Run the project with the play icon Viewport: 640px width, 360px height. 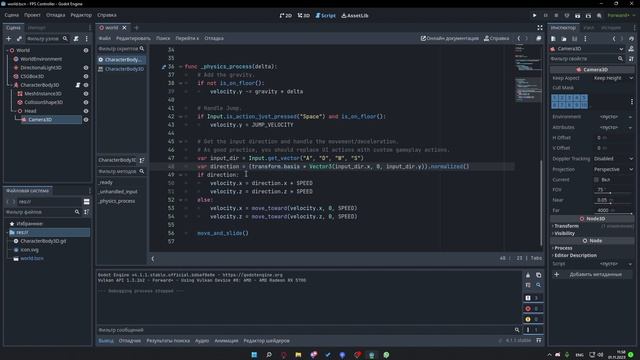[534, 16]
